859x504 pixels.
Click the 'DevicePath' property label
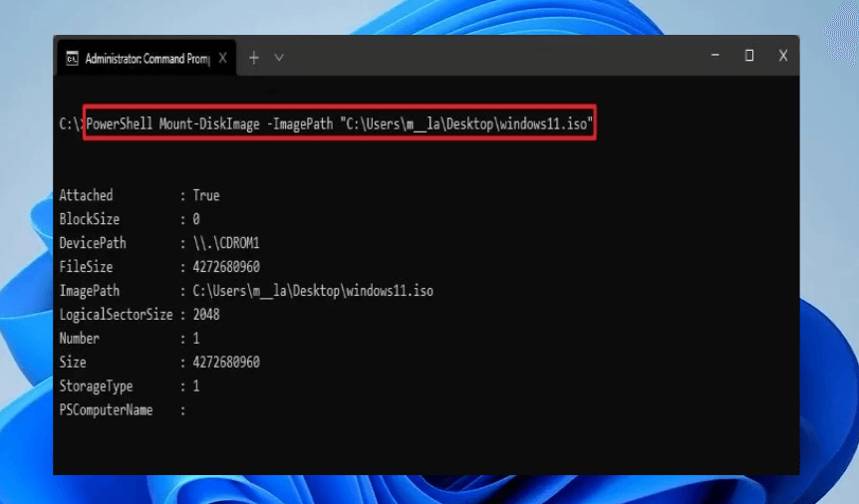click(x=93, y=243)
